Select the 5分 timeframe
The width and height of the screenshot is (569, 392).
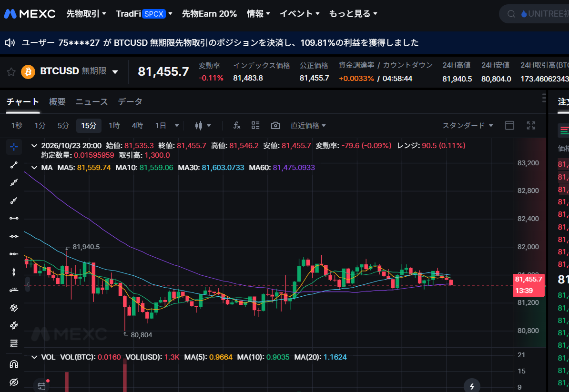pyautogui.click(x=63, y=125)
